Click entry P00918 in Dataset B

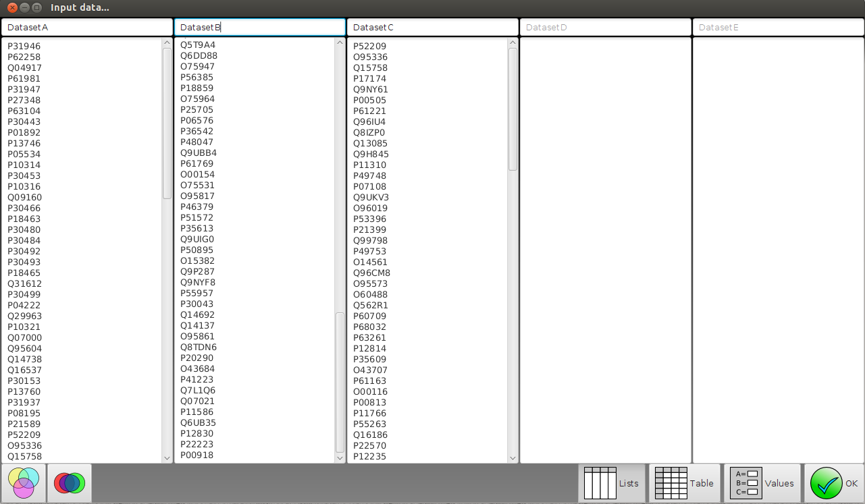[197, 455]
